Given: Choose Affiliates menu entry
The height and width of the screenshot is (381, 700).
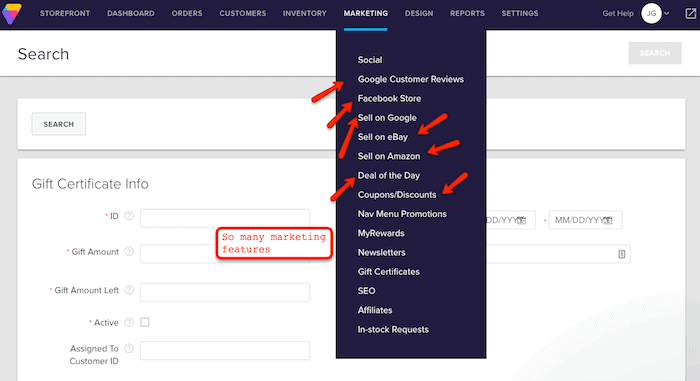Looking at the screenshot, I should pos(375,310).
